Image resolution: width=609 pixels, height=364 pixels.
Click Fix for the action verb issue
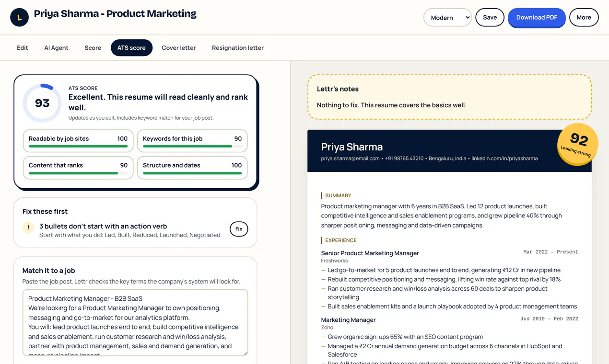[239, 229]
